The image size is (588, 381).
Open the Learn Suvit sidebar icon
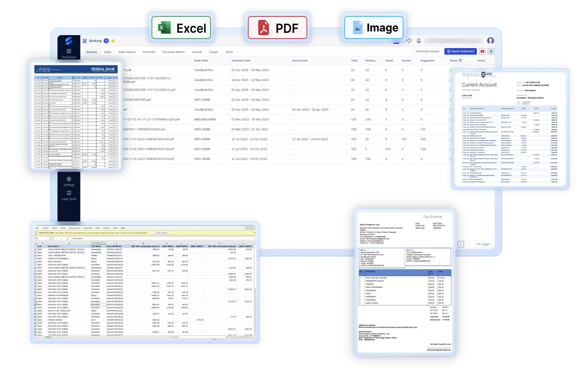(x=69, y=193)
